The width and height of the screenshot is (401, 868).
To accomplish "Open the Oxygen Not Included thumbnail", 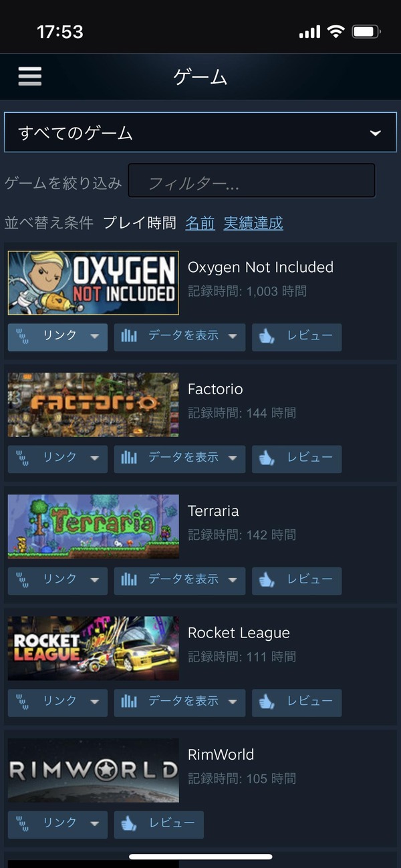I will (x=94, y=283).
